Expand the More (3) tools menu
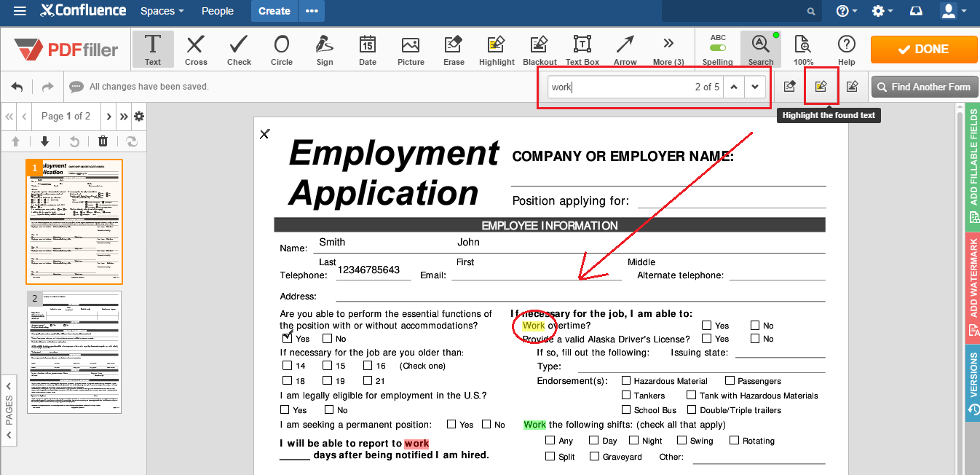Screen dimensions: 980x475 point(668,50)
